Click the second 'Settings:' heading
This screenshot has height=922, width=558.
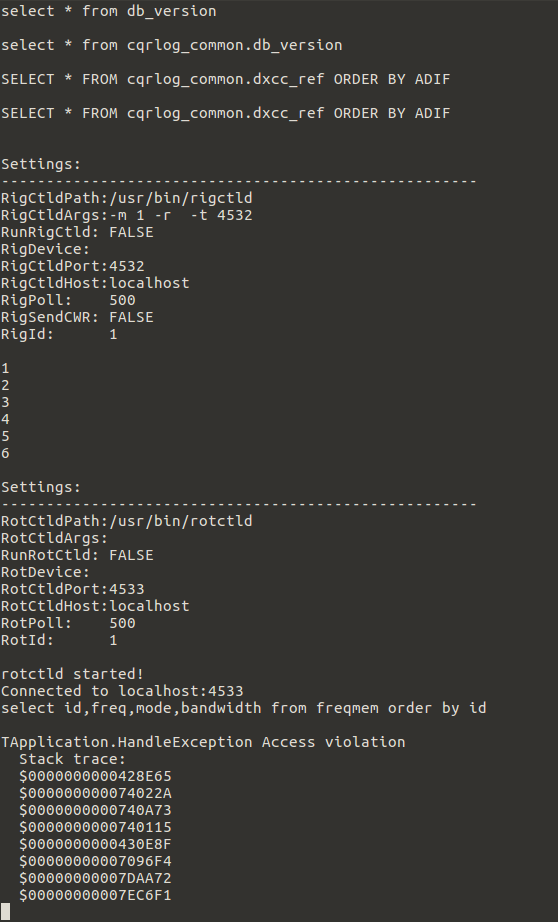point(41,487)
